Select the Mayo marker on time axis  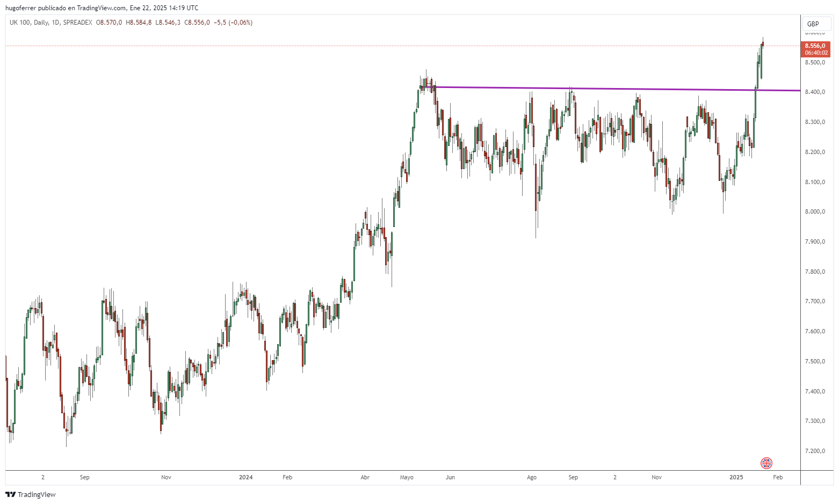(407, 477)
